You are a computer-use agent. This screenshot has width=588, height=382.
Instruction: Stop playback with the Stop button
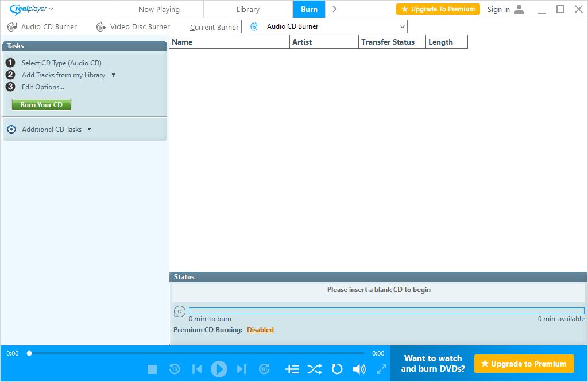pos(152,369)
